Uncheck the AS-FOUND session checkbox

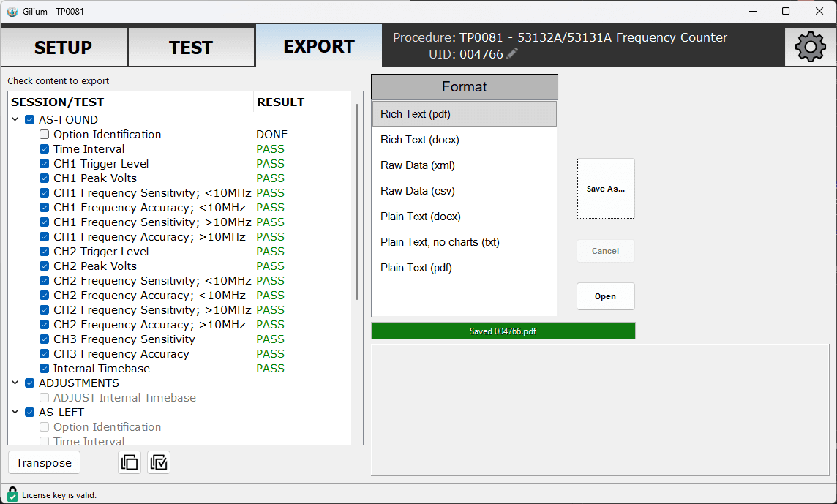(x=30, y=119)
